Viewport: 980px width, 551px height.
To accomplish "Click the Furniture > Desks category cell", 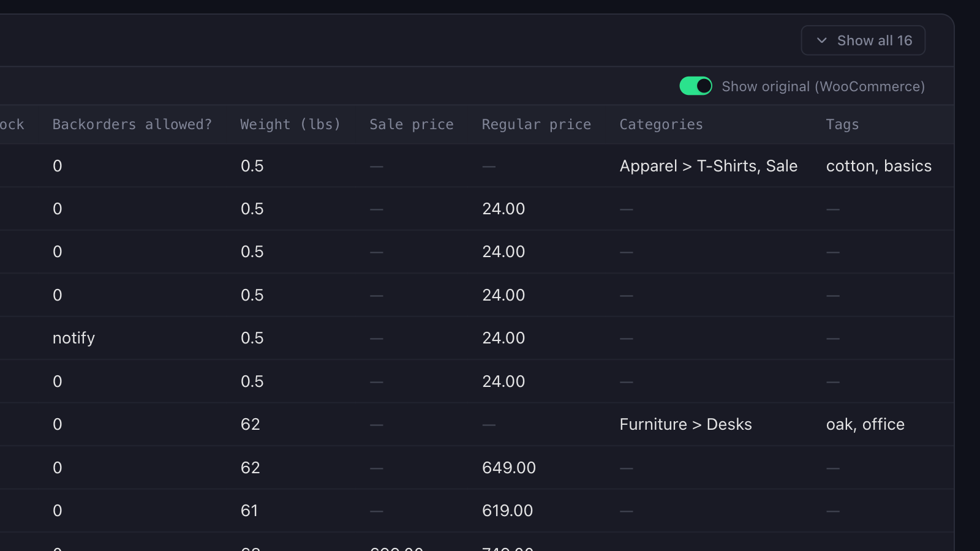I will pos(685,424).
